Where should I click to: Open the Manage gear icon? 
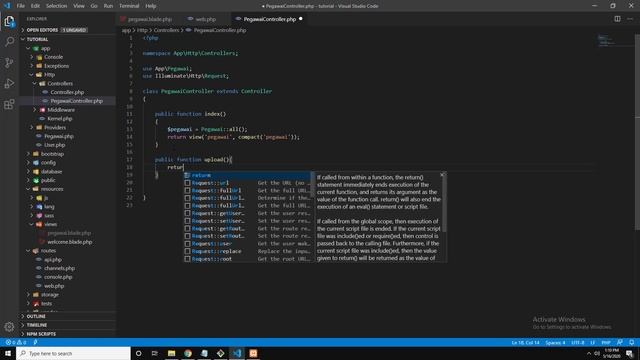(9, 327)
